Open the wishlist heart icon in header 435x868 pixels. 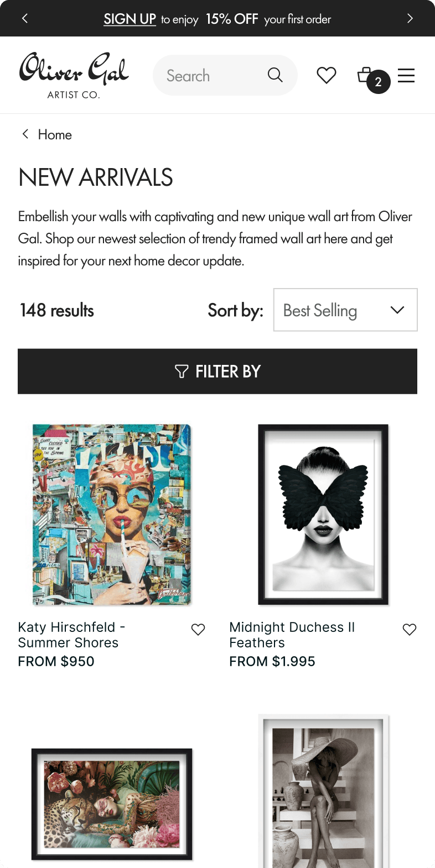point(327,75)
